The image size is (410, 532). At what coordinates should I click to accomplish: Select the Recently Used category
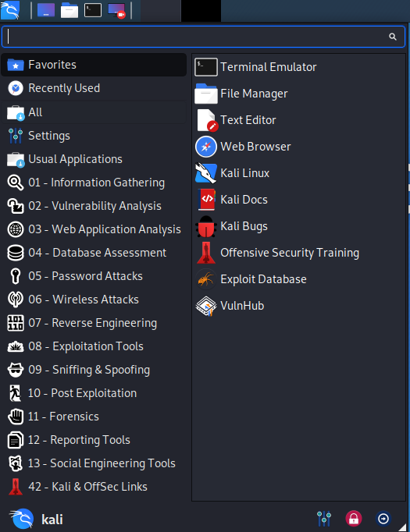[x=94, y=88]
